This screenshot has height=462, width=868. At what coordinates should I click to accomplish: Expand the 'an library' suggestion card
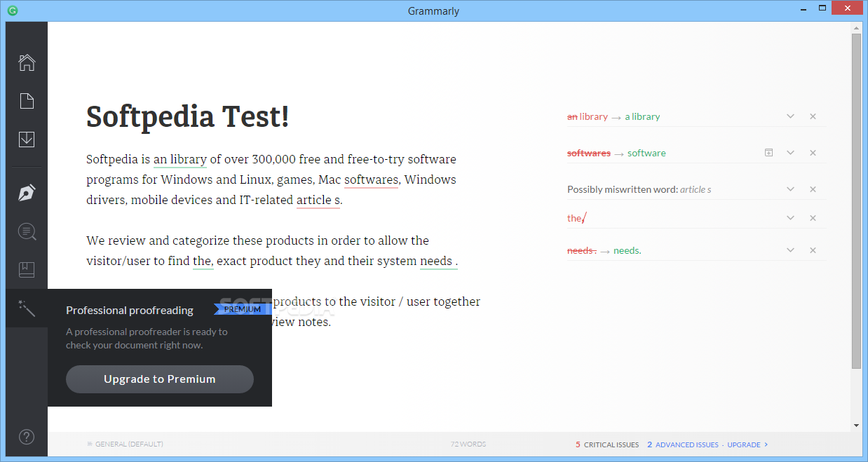[790, 116]
